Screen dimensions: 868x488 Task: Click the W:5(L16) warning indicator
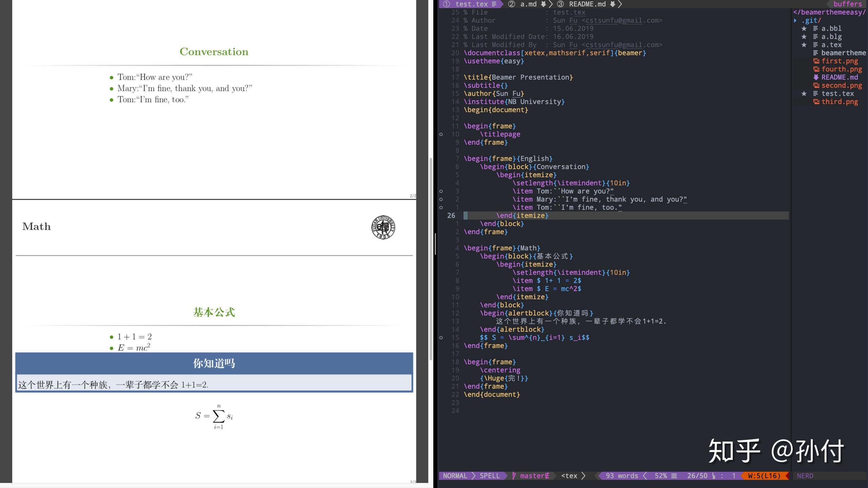coord(763,476)
